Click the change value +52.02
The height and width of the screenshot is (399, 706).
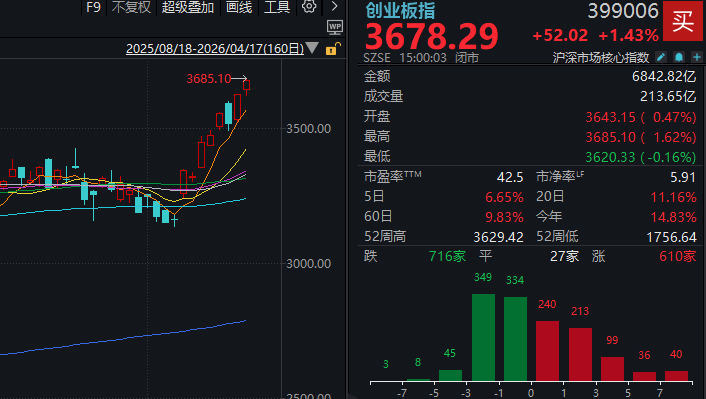click(x=560, y=35)
